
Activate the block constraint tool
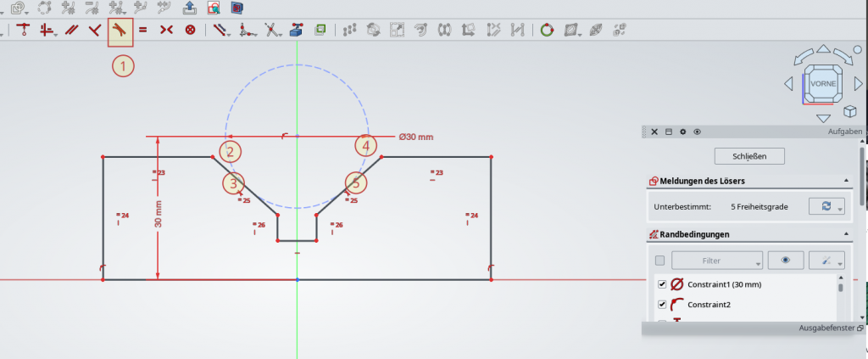pyautogui.click(x=190, y=31)
